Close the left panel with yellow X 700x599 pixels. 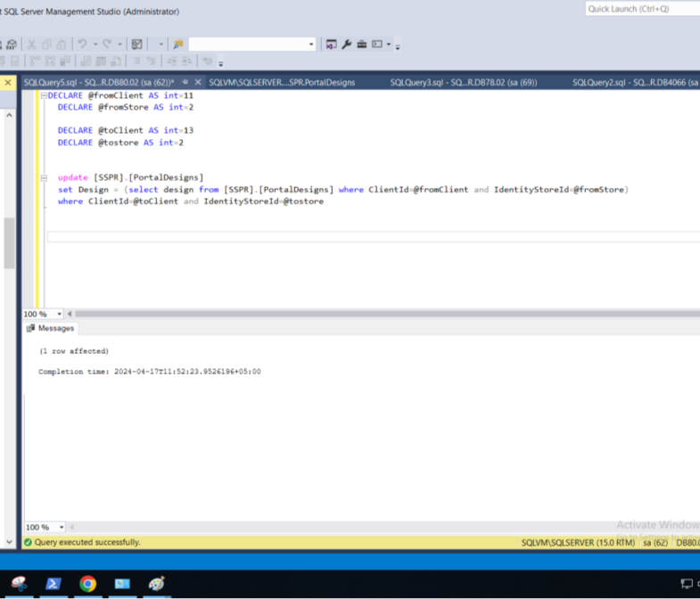[8, 83]
